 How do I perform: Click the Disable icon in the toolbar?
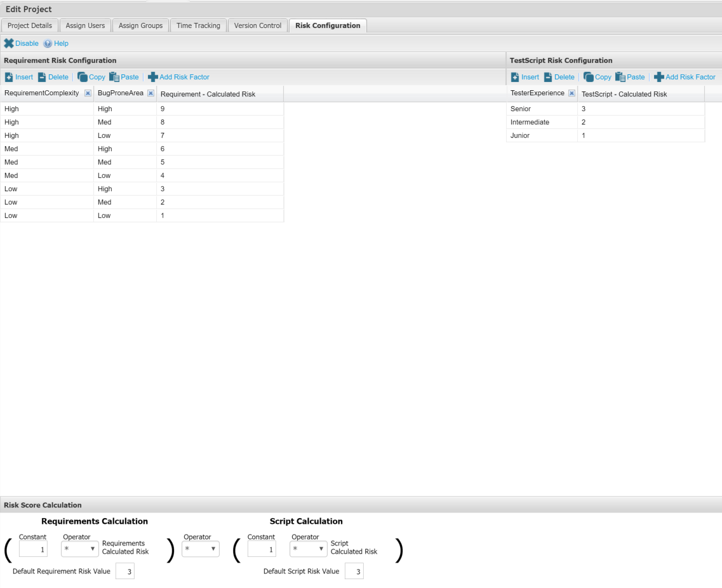[x=9, y=43]
